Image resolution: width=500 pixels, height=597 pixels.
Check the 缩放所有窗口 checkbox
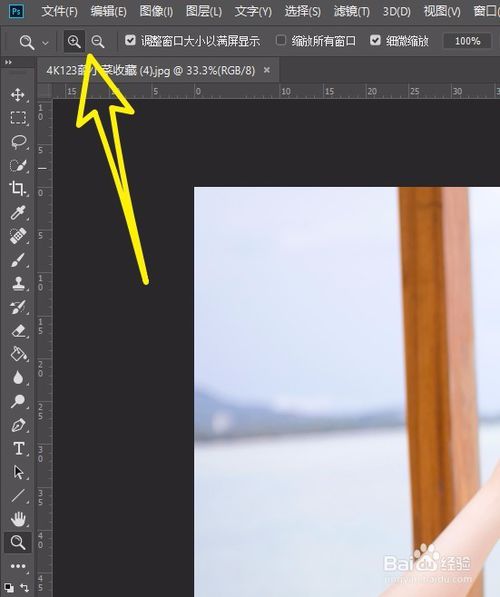click(x=281, y=40)
